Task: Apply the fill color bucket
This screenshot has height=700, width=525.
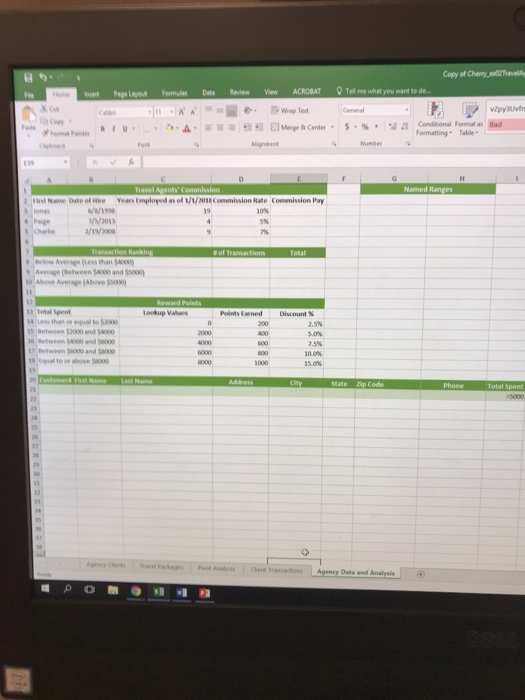Action: pos(169,129)
